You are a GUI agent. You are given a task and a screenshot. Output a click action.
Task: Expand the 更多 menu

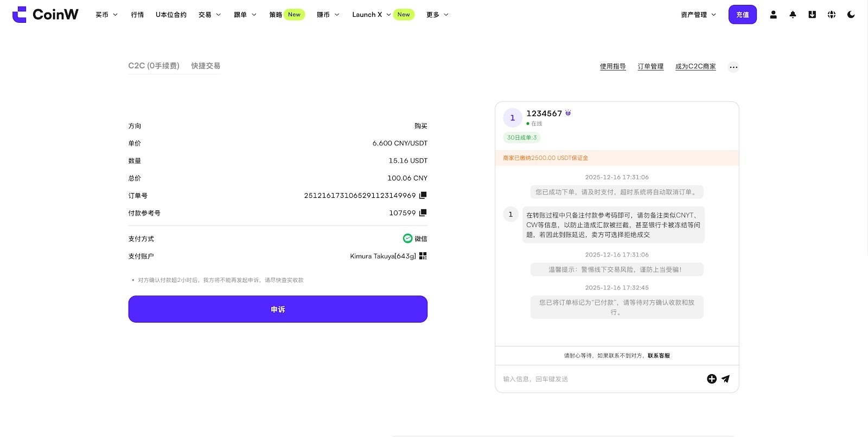click(x=437, y=15)
